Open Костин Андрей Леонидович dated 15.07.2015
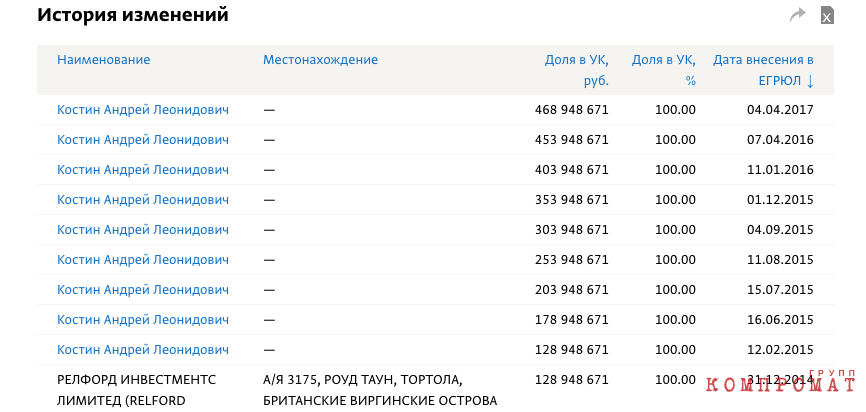This screenshot has height=412, width=866. coord(143,289)
